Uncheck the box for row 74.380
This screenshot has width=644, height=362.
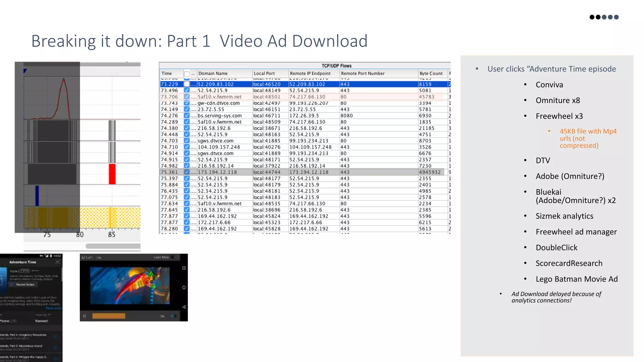coord(187,128)
